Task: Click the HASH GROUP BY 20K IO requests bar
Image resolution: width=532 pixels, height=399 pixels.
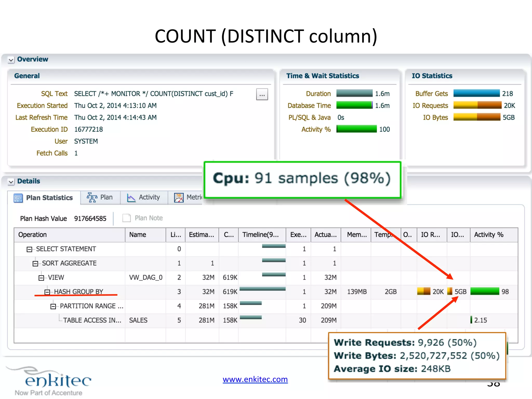Action: point(424,291)
